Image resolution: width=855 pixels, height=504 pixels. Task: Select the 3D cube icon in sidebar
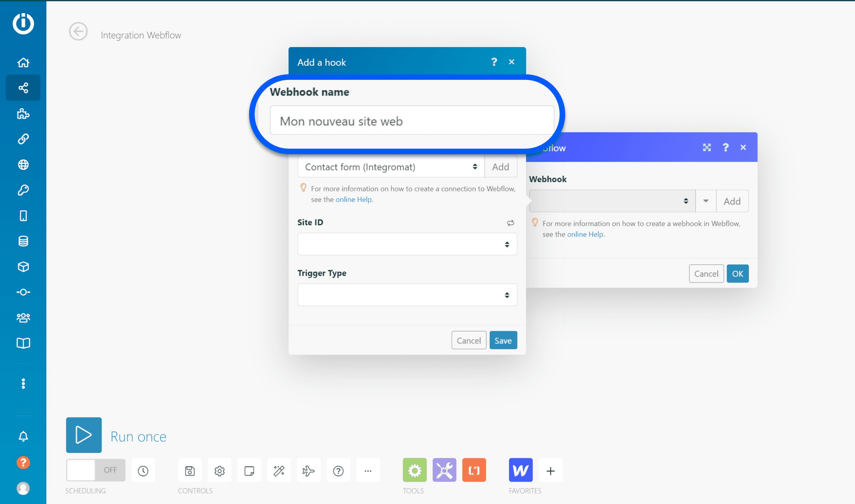point(24,266)
